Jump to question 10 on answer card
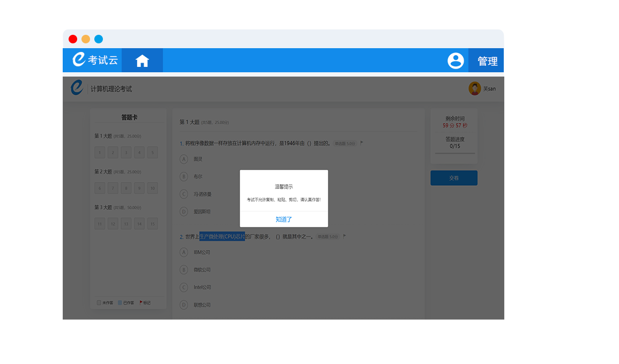The height and width of the screenshot is (364, 619). [x=153, y=188]
